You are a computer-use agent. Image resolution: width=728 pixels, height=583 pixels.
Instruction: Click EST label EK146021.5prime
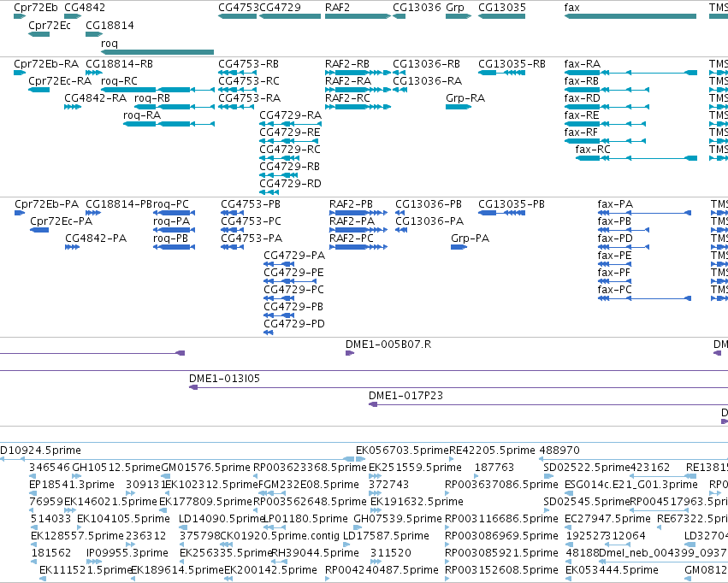pyautogui.click(x=110, y=502)
